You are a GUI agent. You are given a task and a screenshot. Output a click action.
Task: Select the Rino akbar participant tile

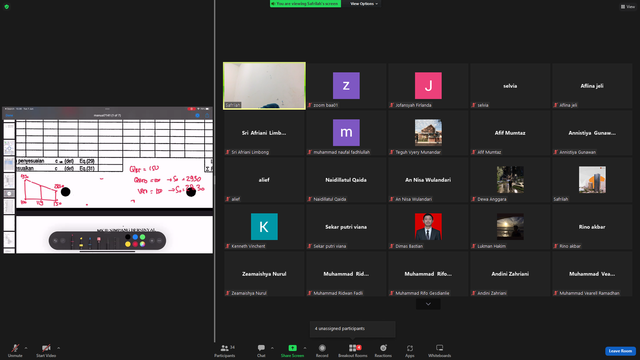[592, 227]
